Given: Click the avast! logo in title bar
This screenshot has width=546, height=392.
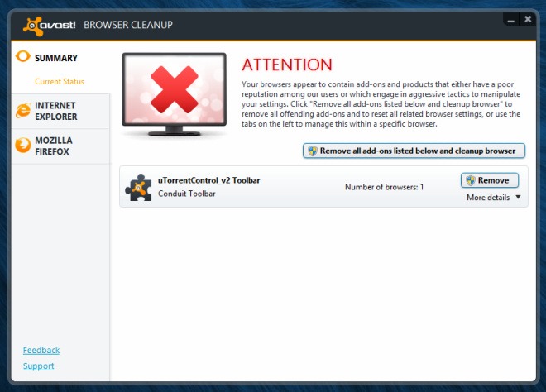Looking at the screenshot, I should tap(49, 26).
